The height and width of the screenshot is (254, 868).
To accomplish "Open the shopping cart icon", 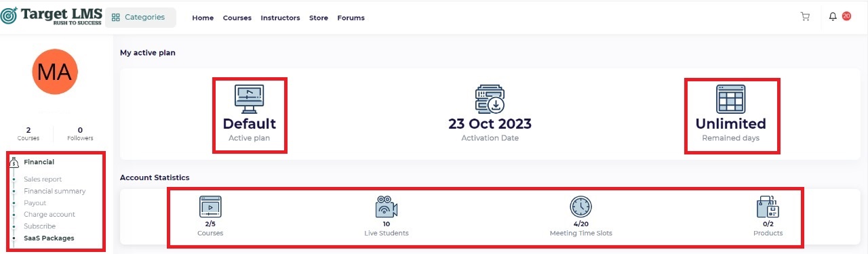I will pos(805,17).
